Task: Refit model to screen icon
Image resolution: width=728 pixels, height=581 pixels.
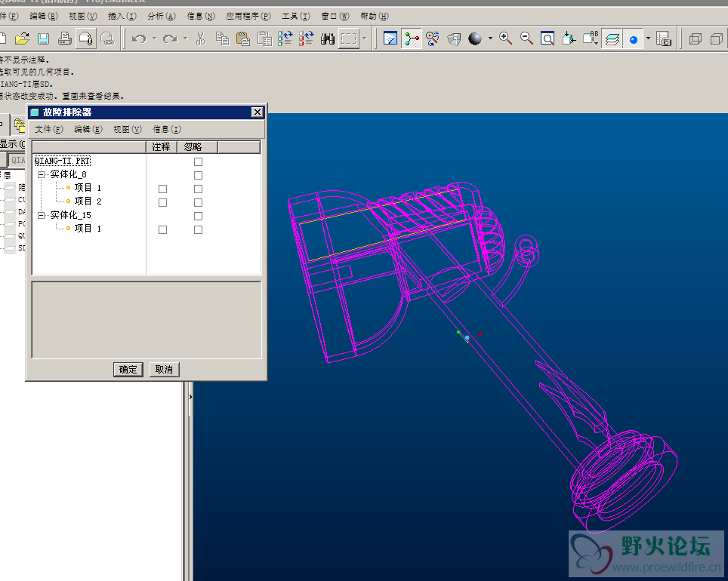Action: click(x=548, y=38)
